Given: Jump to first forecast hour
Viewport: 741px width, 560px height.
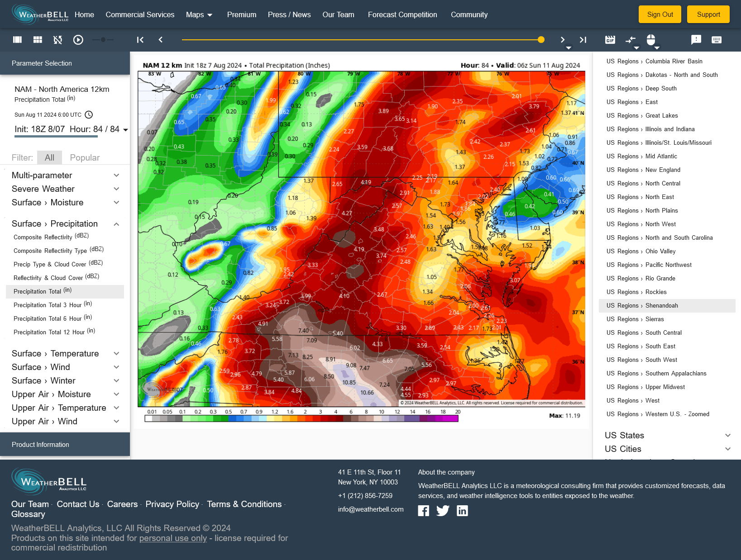Looking at the screenshot, I should (x=140, y=40).
